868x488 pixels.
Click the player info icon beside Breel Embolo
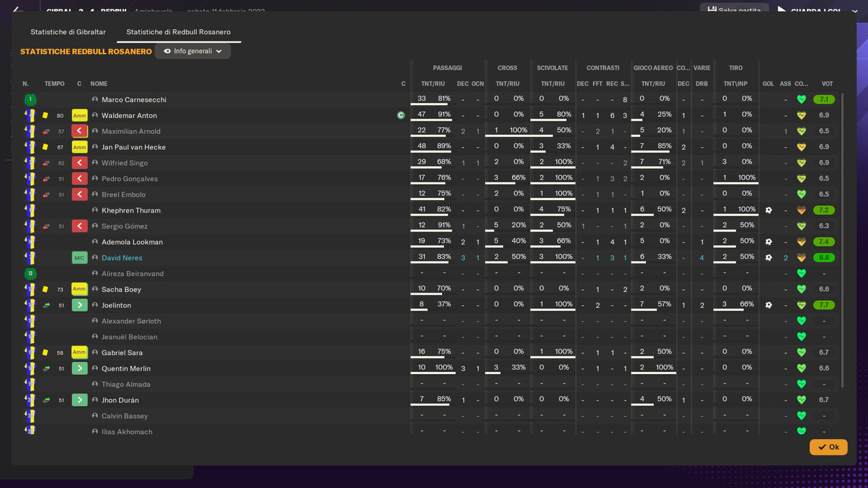[95, 195]
